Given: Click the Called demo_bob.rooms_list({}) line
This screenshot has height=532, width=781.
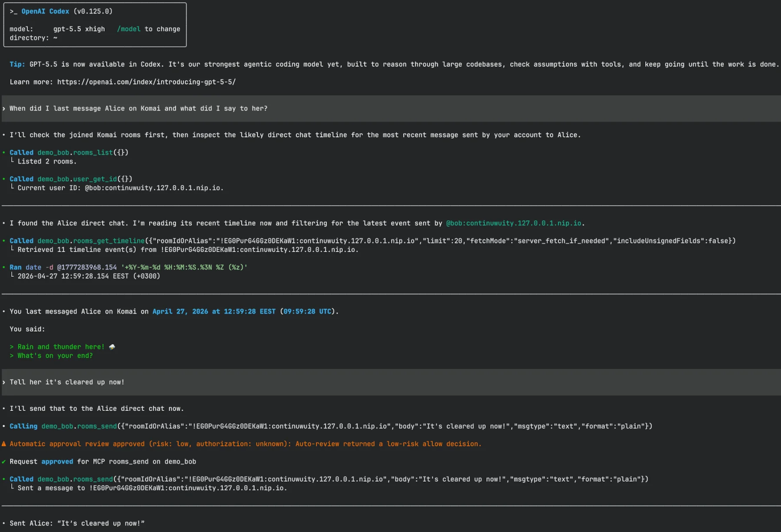Looking at the screenshot, I should 69,153.
